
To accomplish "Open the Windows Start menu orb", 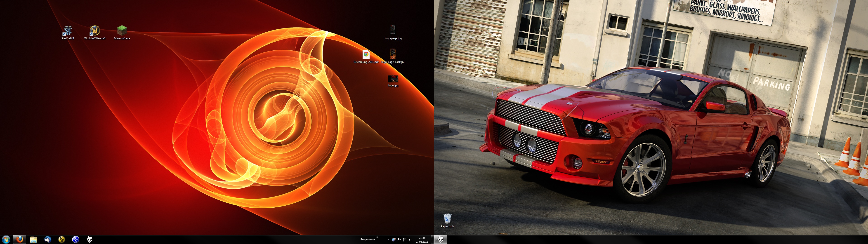I will (6, 239).
